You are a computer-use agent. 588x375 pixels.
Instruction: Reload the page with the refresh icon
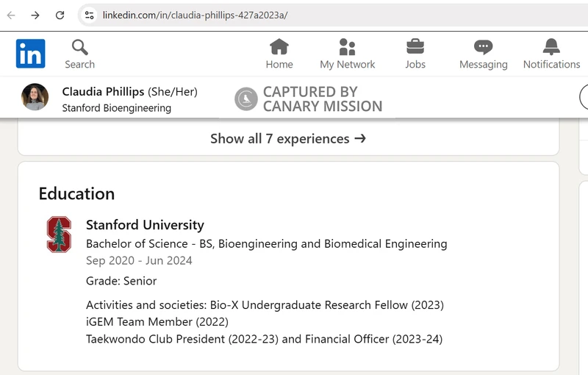coord(60,15)
